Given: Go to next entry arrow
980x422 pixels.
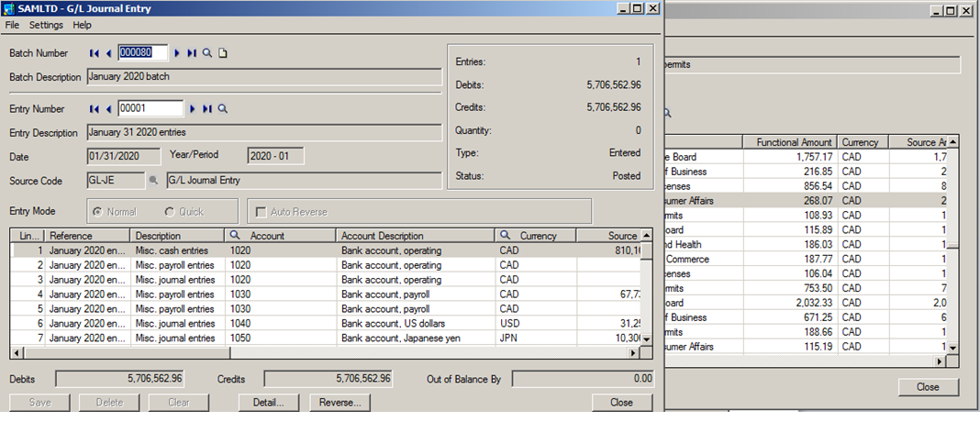Looking at the screenshot, I should point(193,109).
